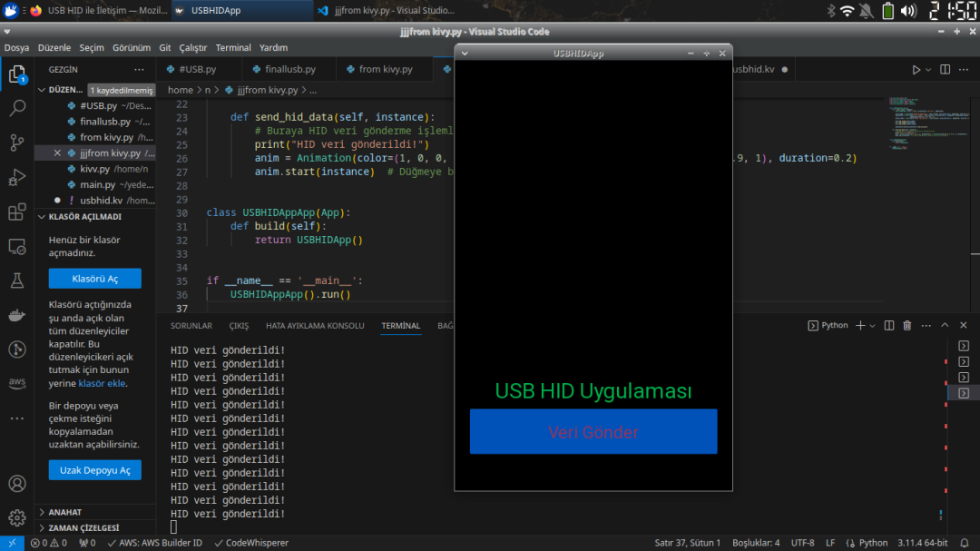Split the editor to the right

click(945, 70)
